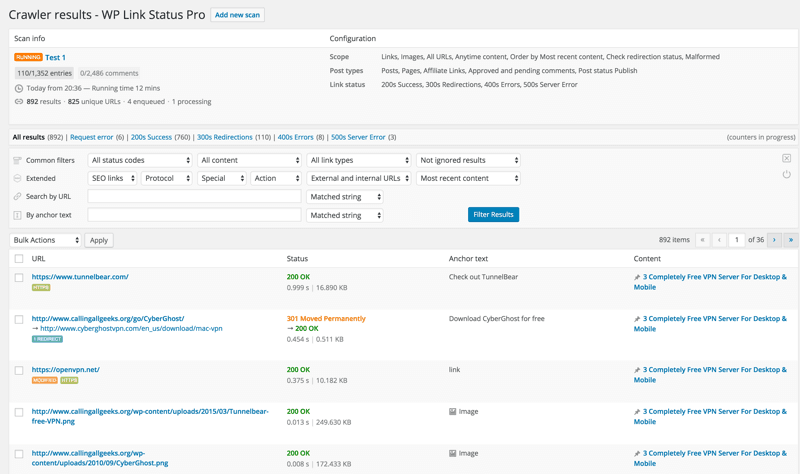Click the MODIFIED badge under openvpn.net
Image resolution: width=800 pixels, height=474 pixels.
(45, 381)
